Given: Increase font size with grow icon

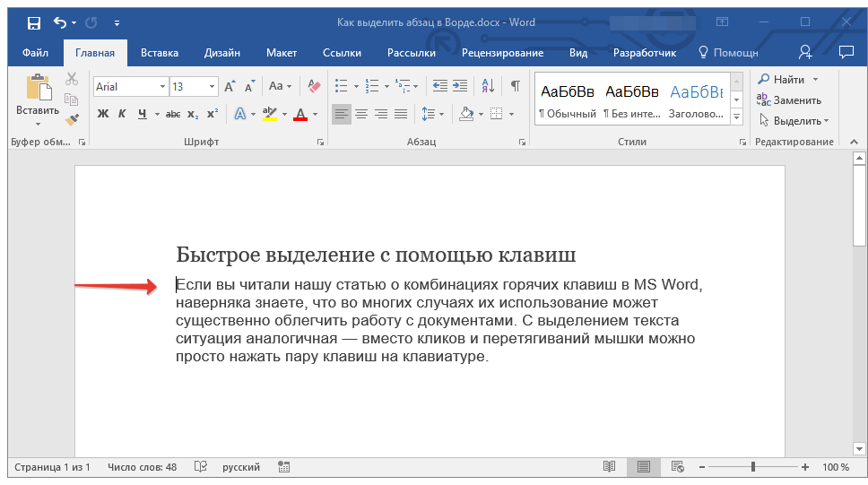Looking at the screenshot, I should pos(230,87).
